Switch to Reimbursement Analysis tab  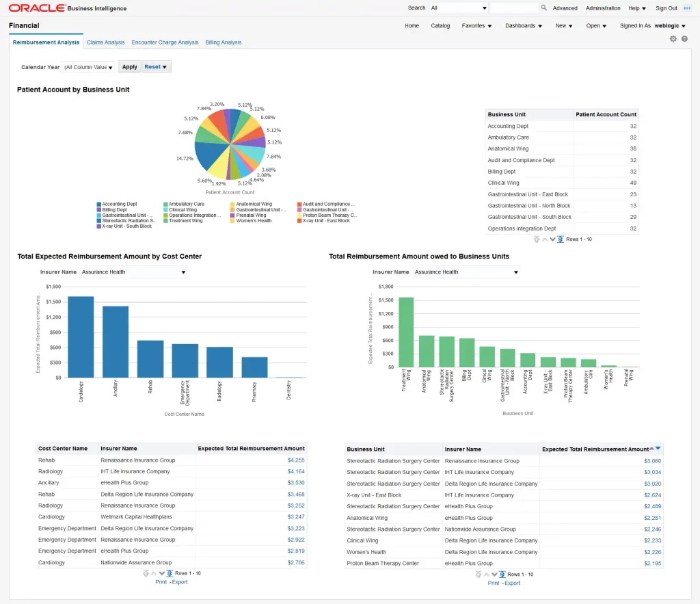(46, 42)
